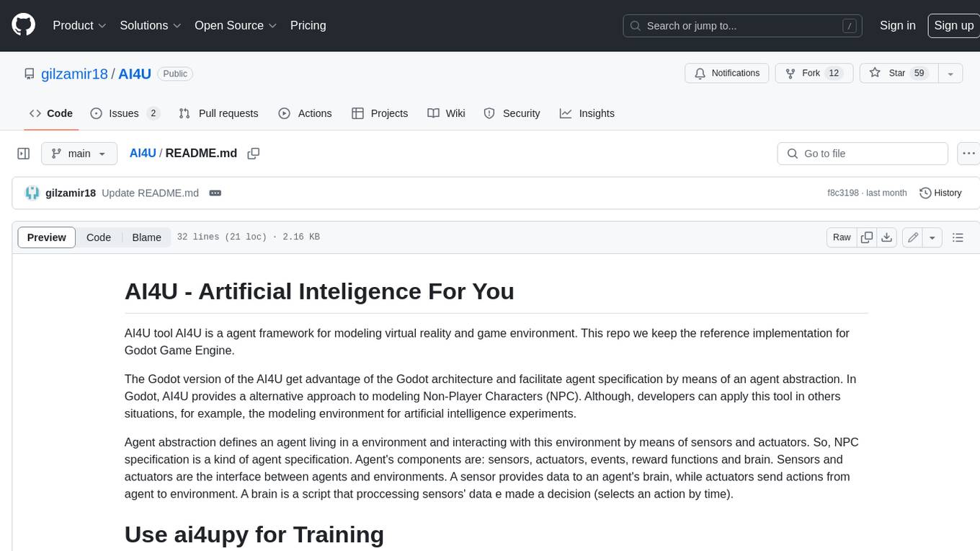Viewport: 980px width, 551px height.
Task: Toggle the file tree side panel
Action: point(24,154)
